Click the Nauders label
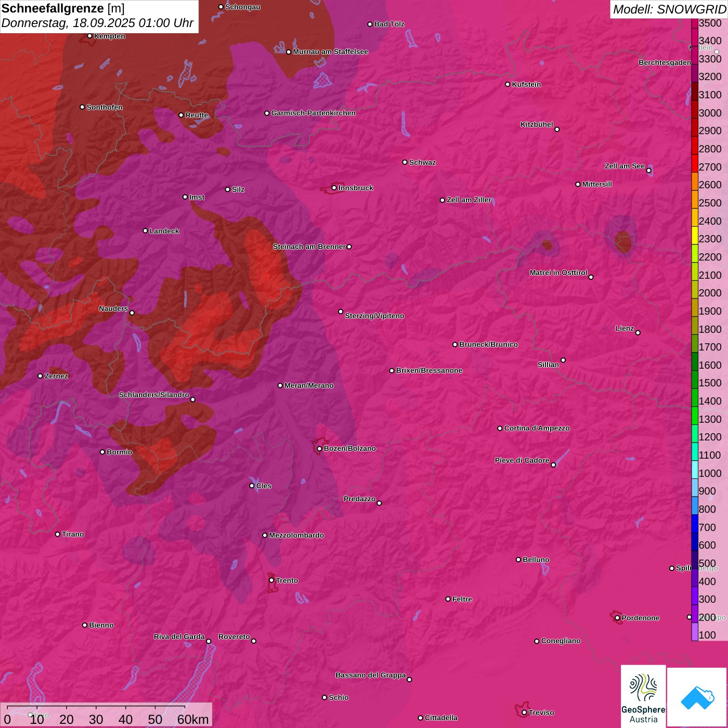Screen dimensions: 728x728 point(113,308)
